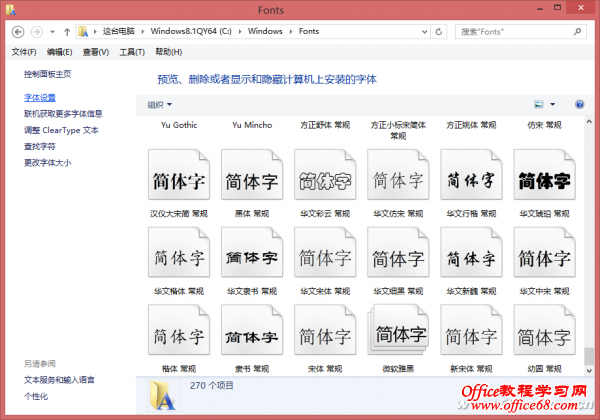Select the 隶书 常规 font icon
The width and height of the screenshot is (600, 420).
tap(252, 330)
